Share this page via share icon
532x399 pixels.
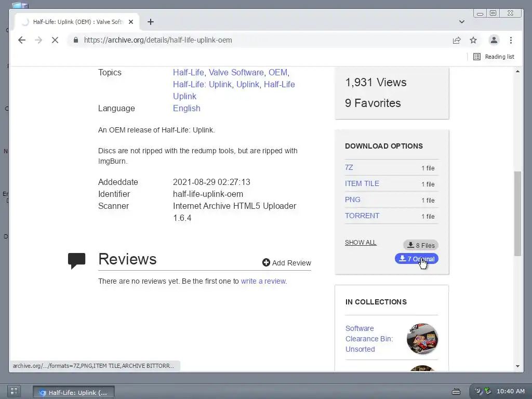click(x=457, y=40)
